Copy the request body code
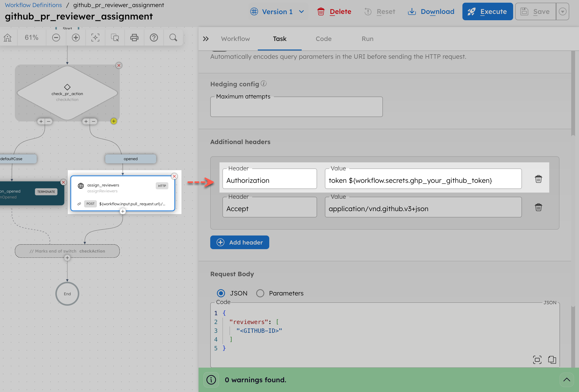The height and width of the screenshot is (392, 579). 552,360
